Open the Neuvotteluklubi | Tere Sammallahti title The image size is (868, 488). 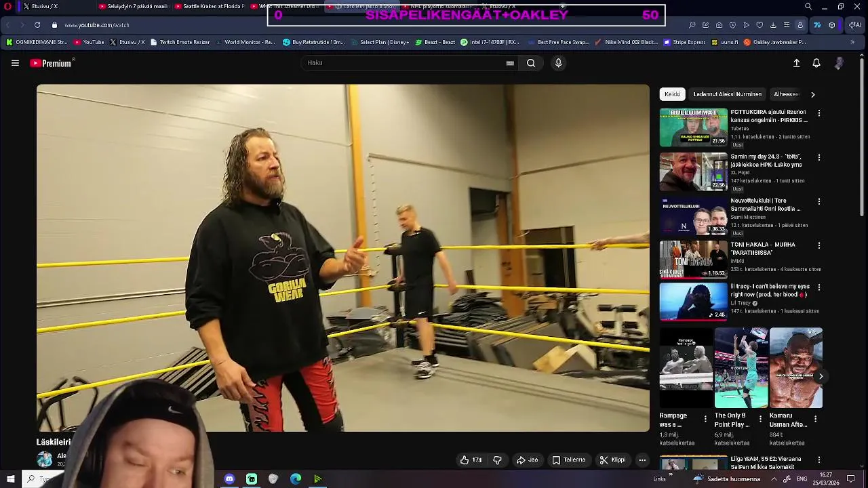pos(766,205)
